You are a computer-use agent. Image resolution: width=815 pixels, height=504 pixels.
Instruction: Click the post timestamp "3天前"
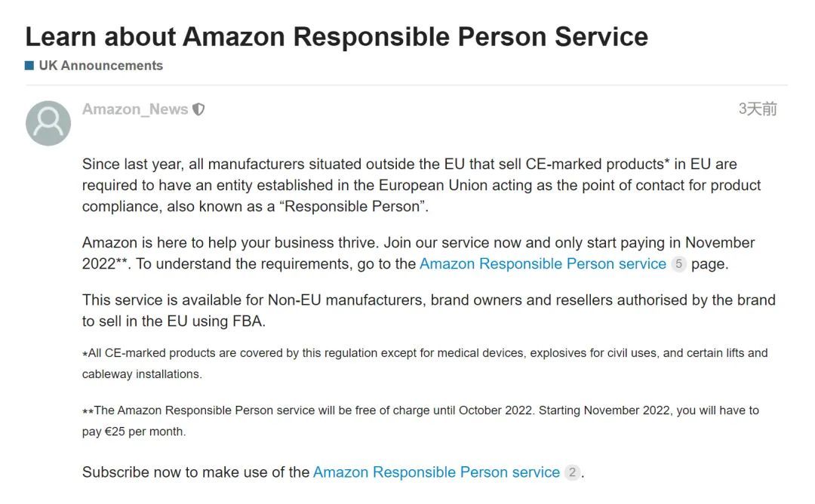pos(757,109)
